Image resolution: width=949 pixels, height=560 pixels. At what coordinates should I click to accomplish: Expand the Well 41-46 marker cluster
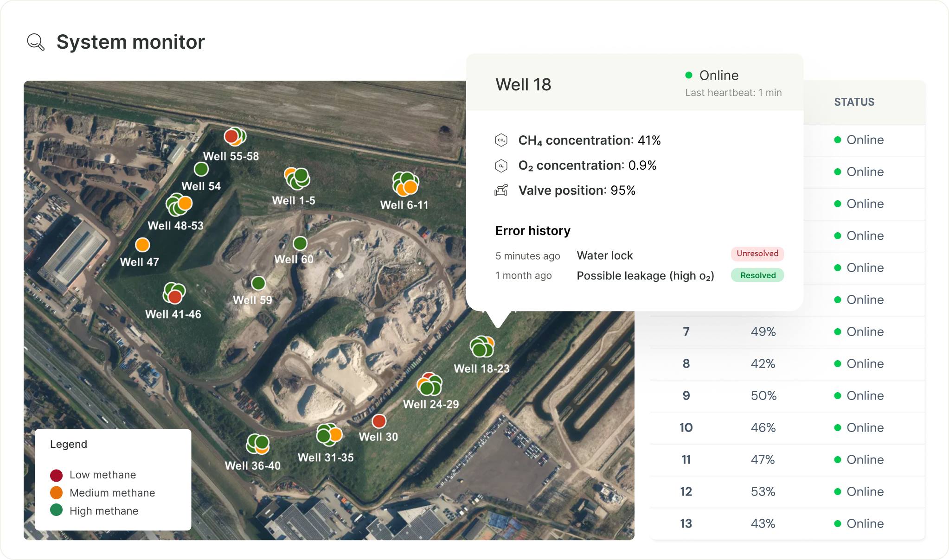pos(174,293)
